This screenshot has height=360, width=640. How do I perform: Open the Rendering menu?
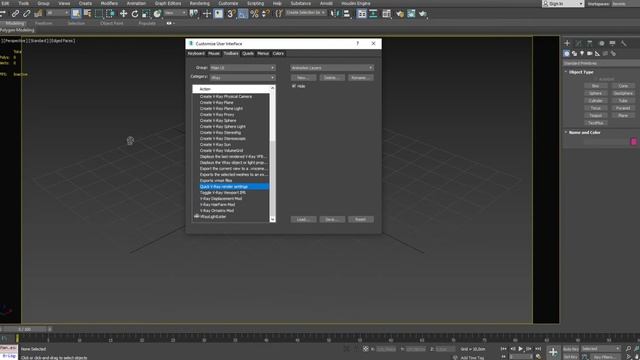(x=200, y=3)
